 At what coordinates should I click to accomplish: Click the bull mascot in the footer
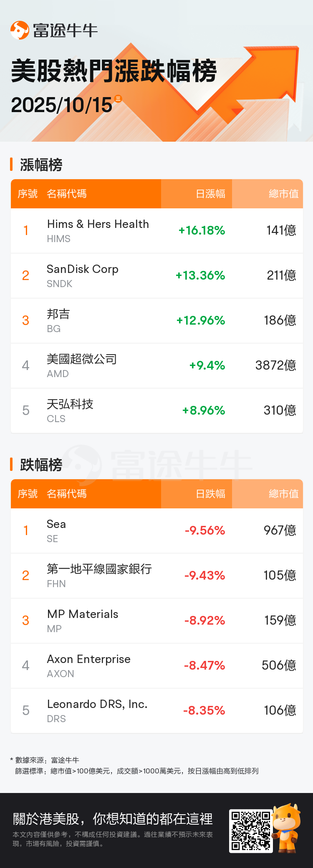pos(286,827)
